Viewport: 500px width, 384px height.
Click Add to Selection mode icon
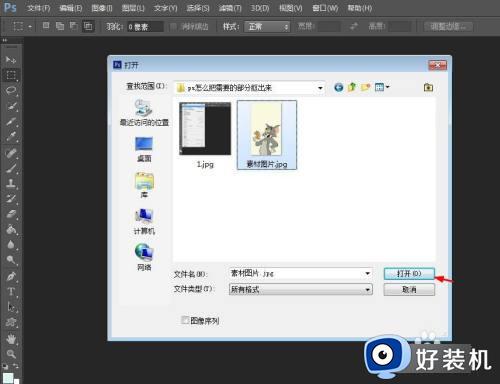tap(60, 26)
